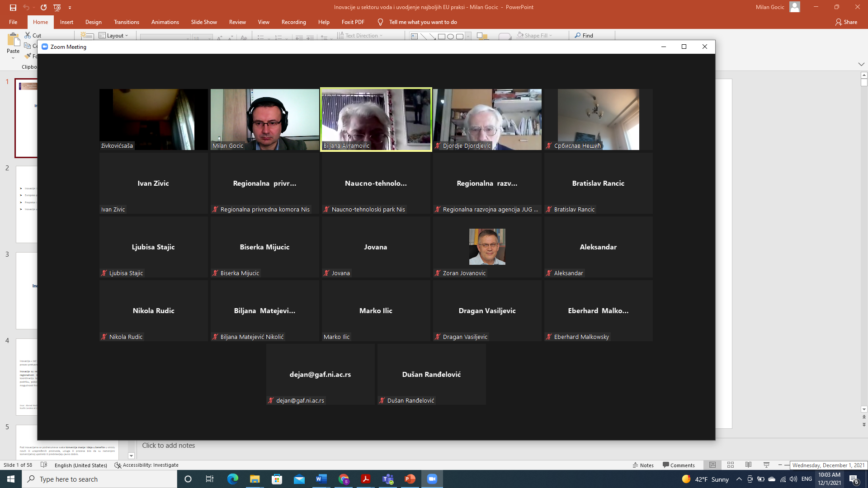Viewport: 868px width, 488px height.
Task: Select slide 4 thumbnail in slide panel
Action: (27, 377)
